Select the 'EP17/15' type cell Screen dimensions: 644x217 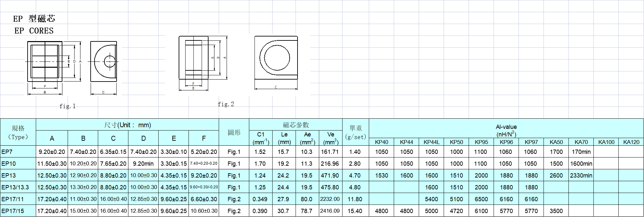coord(18,211)
